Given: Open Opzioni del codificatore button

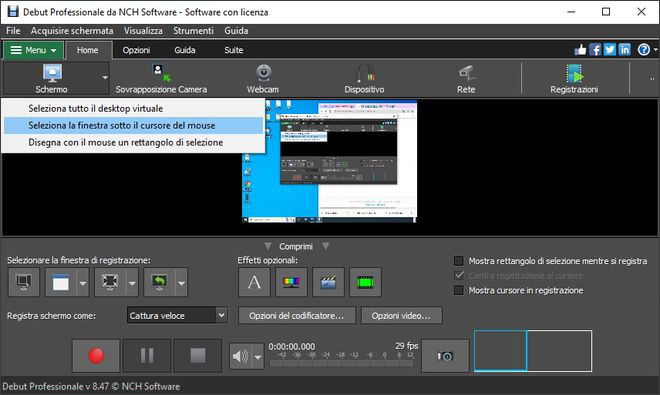Looking at the screenshot, I should tap(297, 315).
